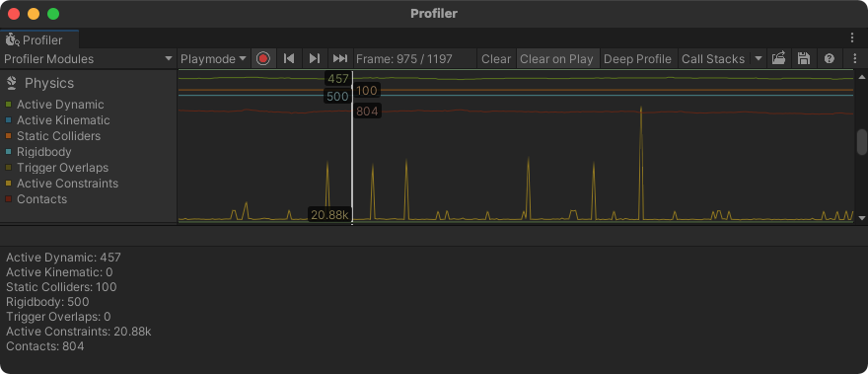Click the vertical scrollbar thumb
This screenshot has width=868, height=374.
pos(862,142)
